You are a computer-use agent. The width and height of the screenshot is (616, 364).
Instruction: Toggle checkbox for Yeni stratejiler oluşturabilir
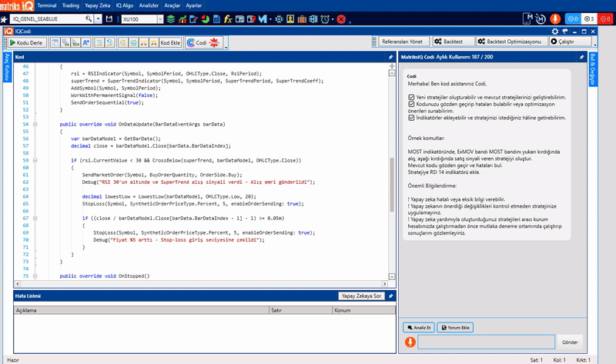click(411, 97)
